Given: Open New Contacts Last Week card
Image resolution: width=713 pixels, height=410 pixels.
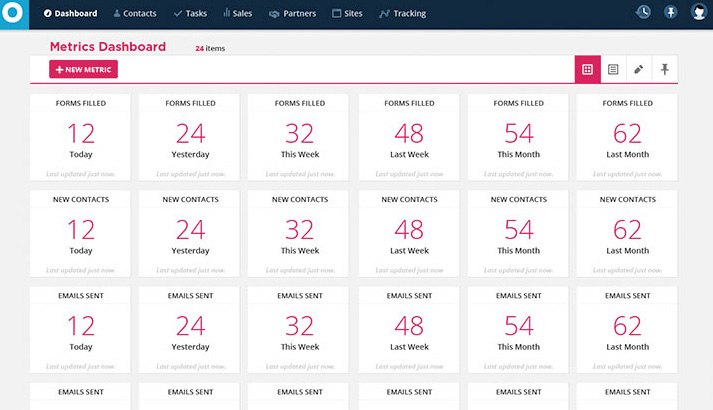Looking at the screenshot, I should click(409, 234).
